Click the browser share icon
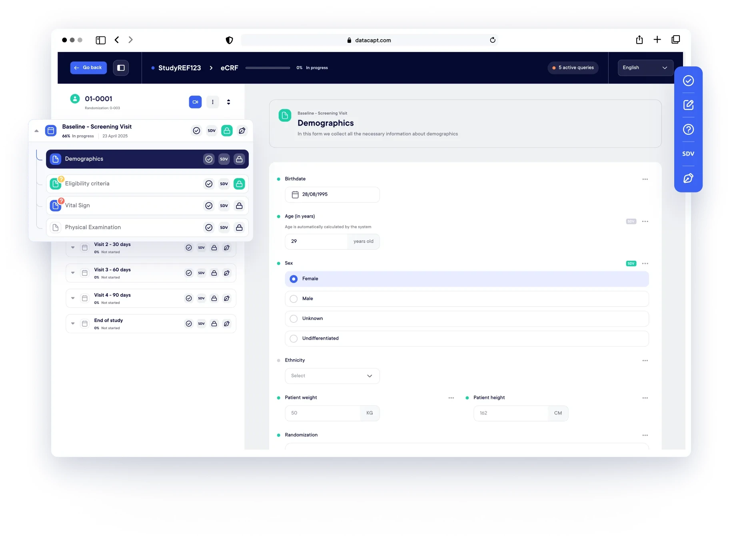The width and height of the screenshot is (751, 560). pos(639,40)
